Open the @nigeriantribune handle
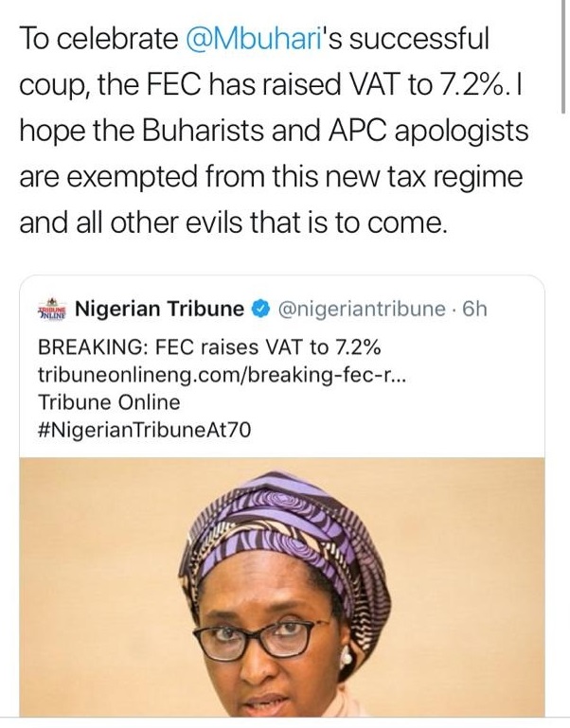570x728 pixels. [x=360, y=309]
